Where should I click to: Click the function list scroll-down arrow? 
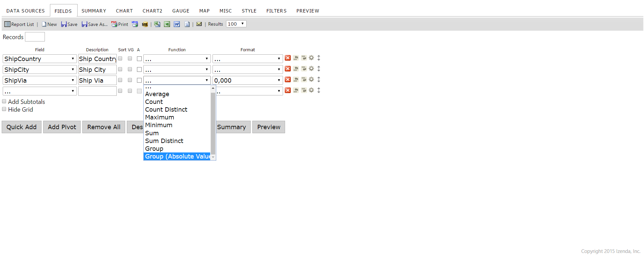(213, 158)
